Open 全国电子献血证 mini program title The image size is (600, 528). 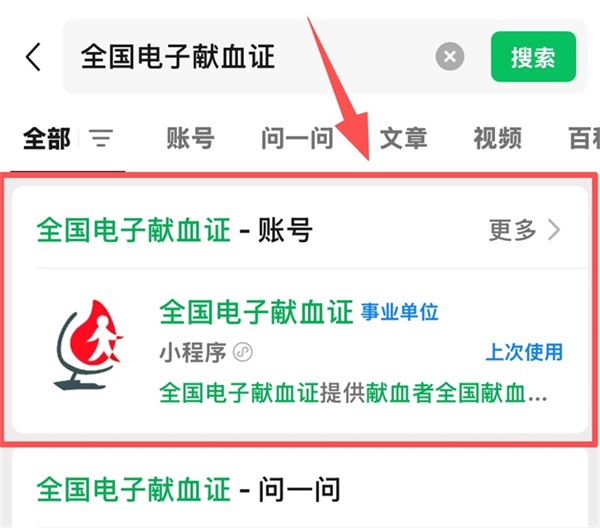point(256,312)
